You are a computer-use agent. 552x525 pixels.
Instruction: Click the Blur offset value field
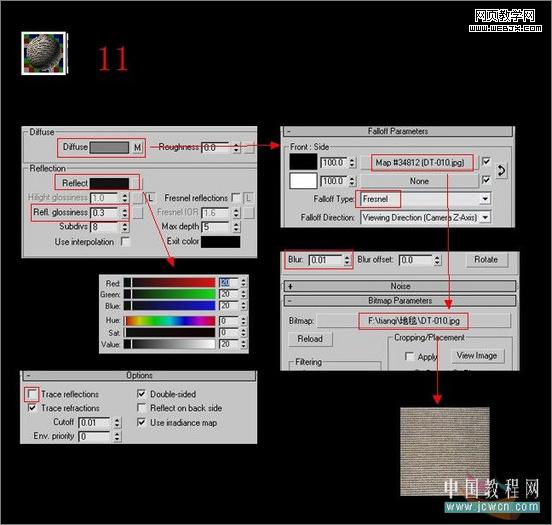[416, 260]
